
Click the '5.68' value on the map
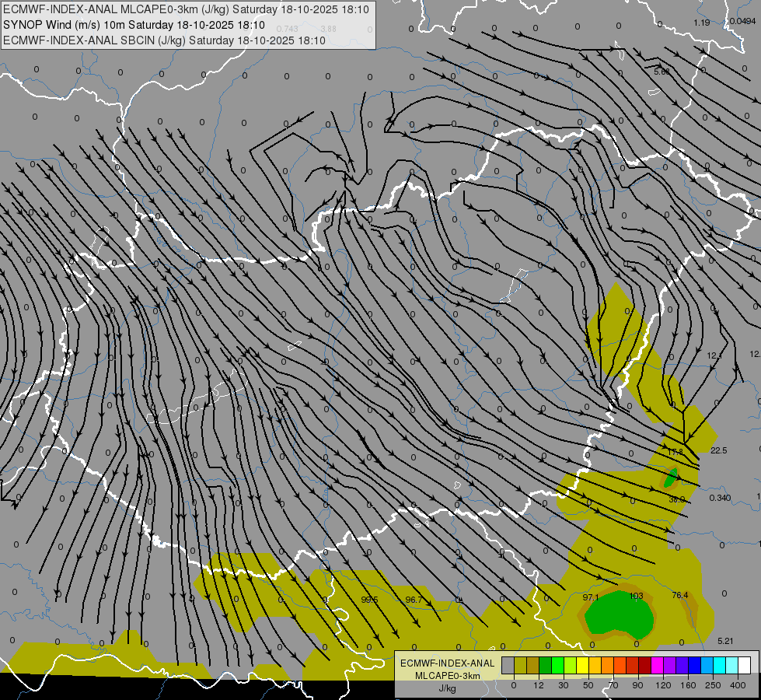[662, 72]
